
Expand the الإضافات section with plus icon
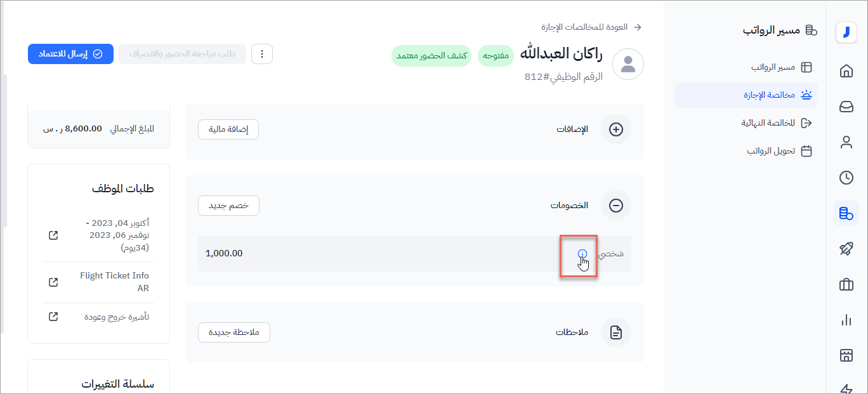click(615, 129)
